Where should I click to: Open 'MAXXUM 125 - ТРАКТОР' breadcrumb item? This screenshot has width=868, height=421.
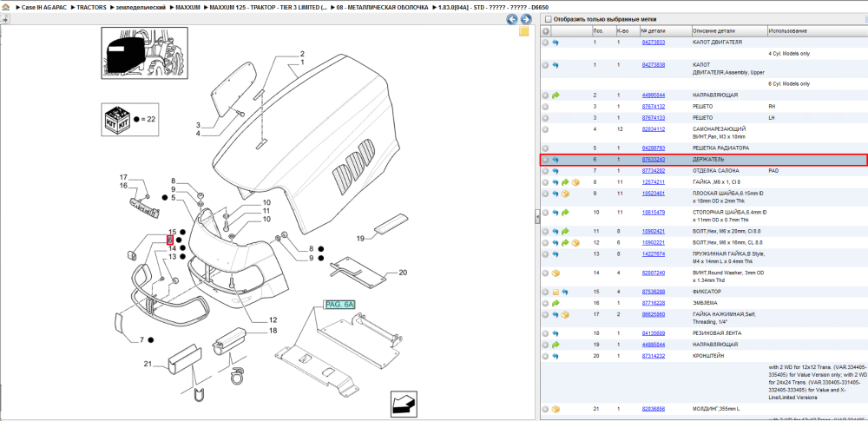[268, 8]
